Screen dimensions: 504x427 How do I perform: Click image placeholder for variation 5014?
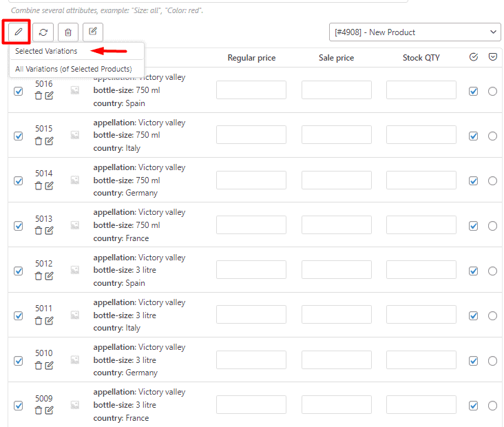pyautogui.click(x=75, y=180)
